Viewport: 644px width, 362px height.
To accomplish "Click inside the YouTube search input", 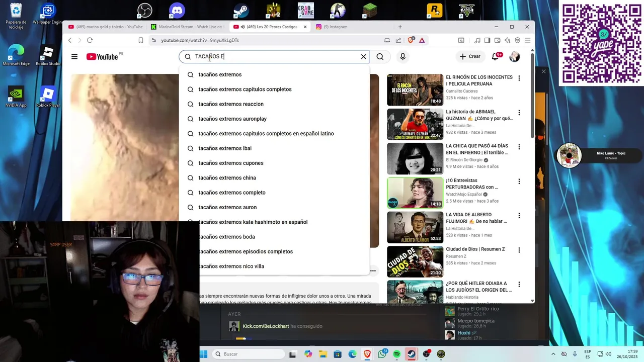I will pyautogui.click(x=274, y=57).
